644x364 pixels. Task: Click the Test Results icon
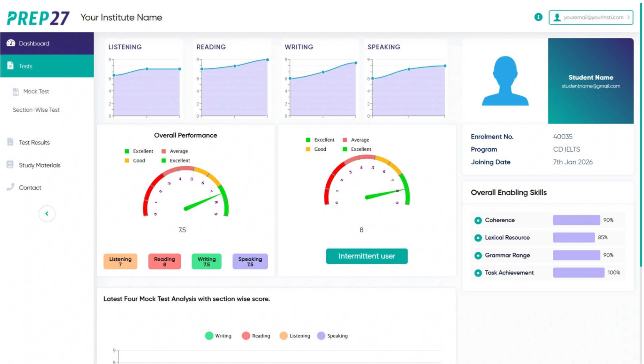10,142
